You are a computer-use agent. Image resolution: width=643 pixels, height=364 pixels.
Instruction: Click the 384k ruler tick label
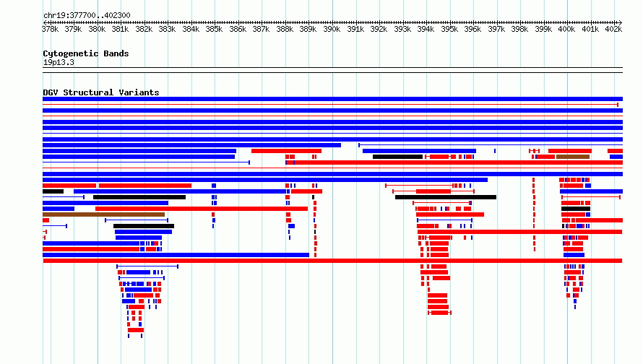tap(191, 29)
